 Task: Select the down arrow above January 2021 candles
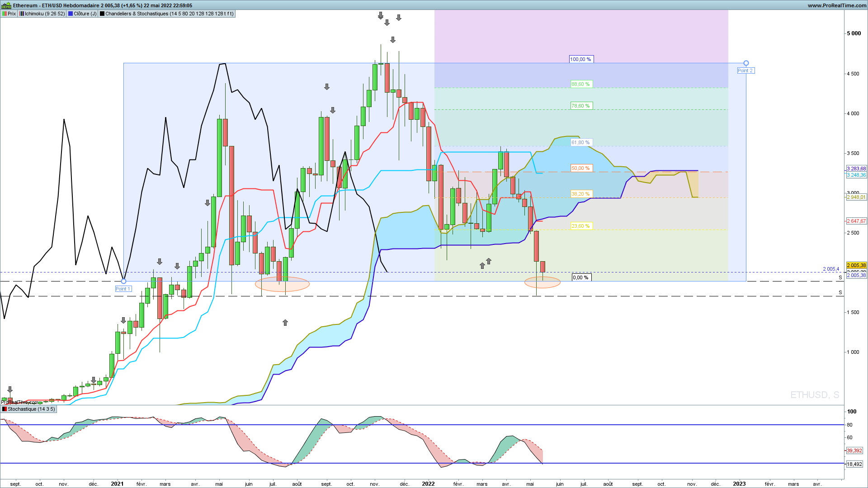coord(123,320)
